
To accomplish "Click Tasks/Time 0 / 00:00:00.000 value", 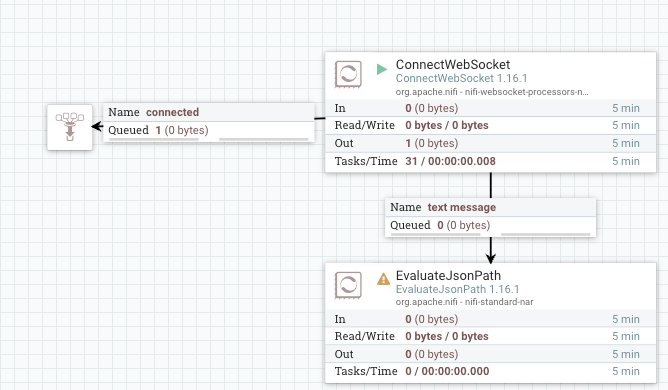I will pyautogui.click(x=447, y=371).
